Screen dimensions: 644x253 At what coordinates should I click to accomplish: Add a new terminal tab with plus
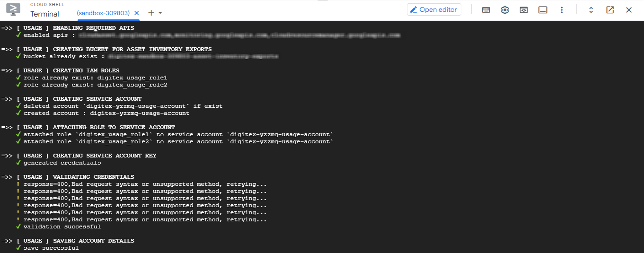(x=151, y=13)
